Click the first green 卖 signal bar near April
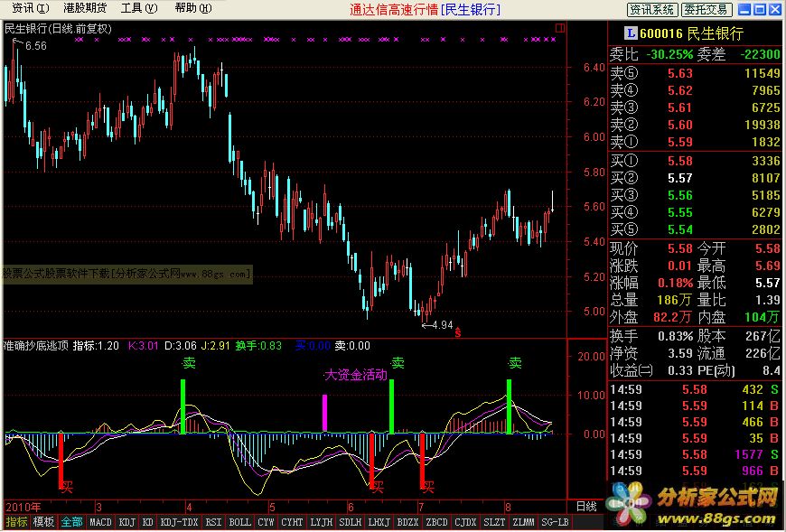This screenshot has width=786, height=532. (x=183, y=406)
